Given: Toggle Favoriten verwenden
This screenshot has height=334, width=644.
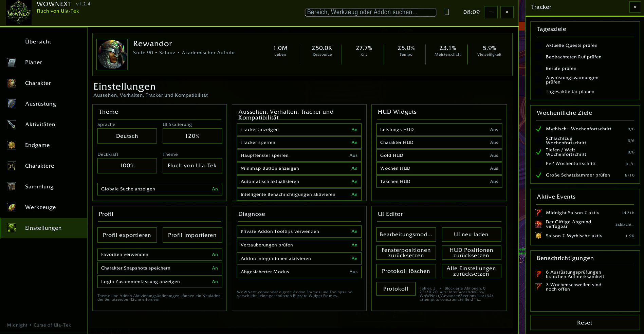Looking at the screenshot, I should [160, 255].
